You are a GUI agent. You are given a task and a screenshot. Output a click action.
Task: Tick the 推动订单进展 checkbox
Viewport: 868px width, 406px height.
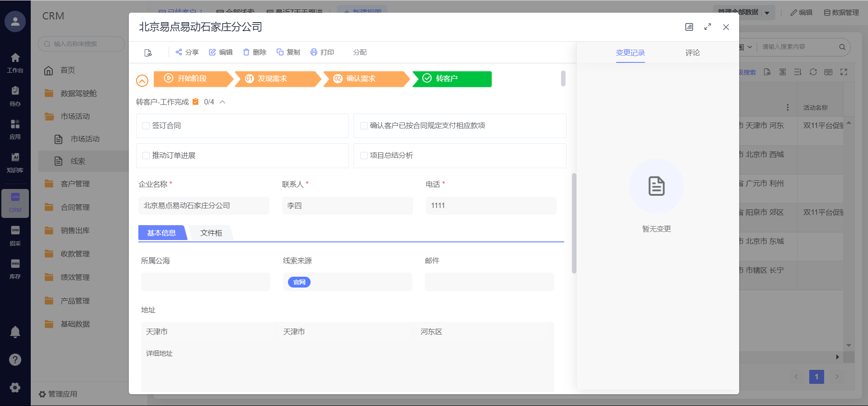[146, 156]
